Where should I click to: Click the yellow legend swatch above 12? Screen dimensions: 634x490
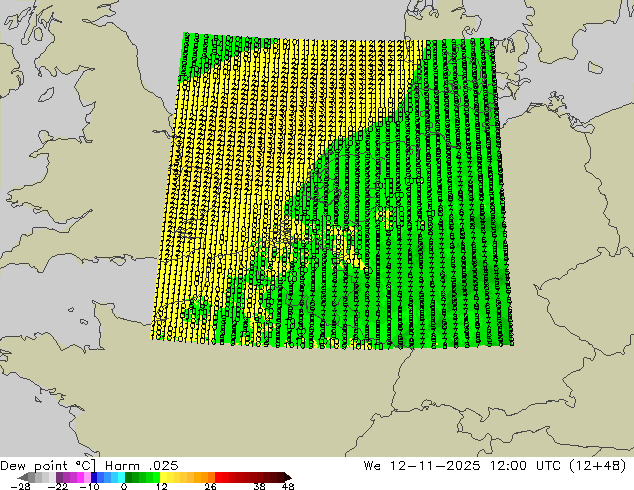tap(163, 477)
